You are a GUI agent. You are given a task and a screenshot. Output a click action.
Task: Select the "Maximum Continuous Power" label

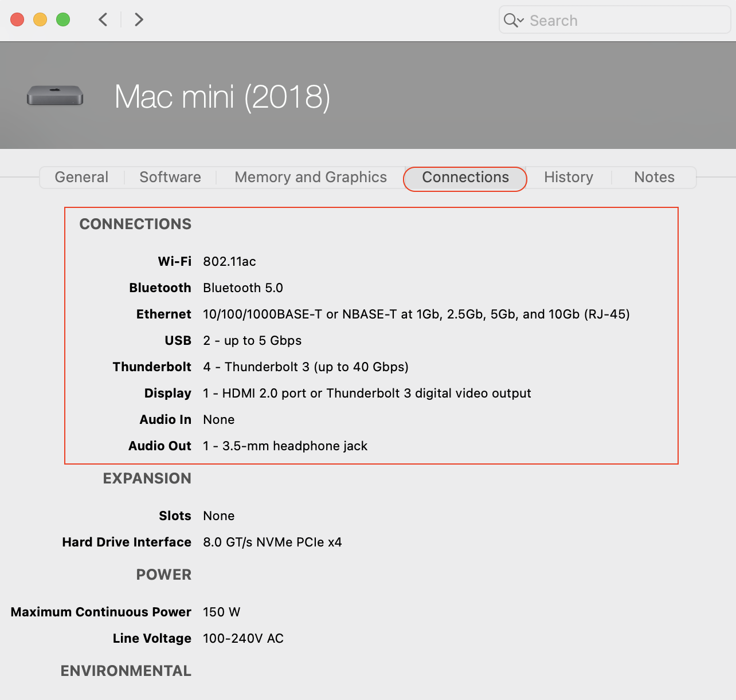pos(101,612)
